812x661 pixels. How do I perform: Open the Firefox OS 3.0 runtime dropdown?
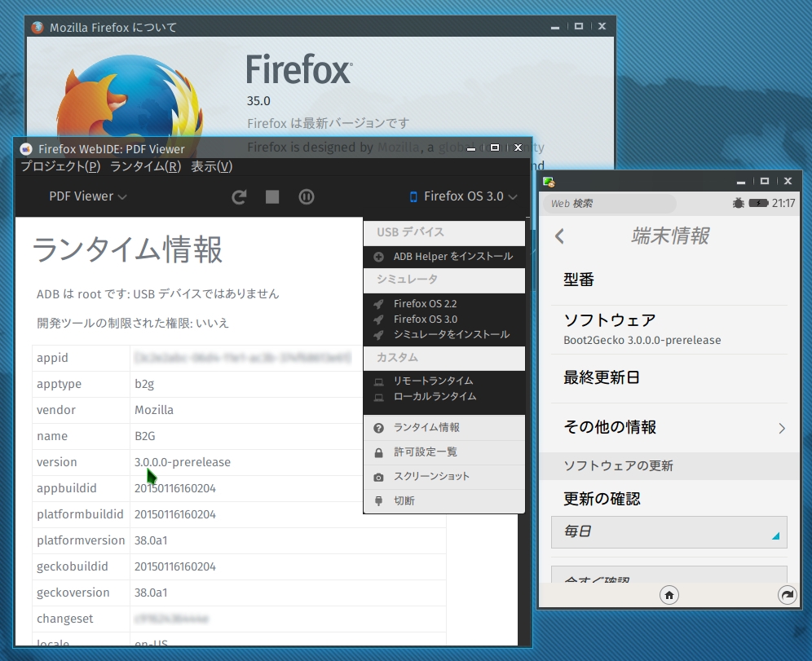point(464,196)
